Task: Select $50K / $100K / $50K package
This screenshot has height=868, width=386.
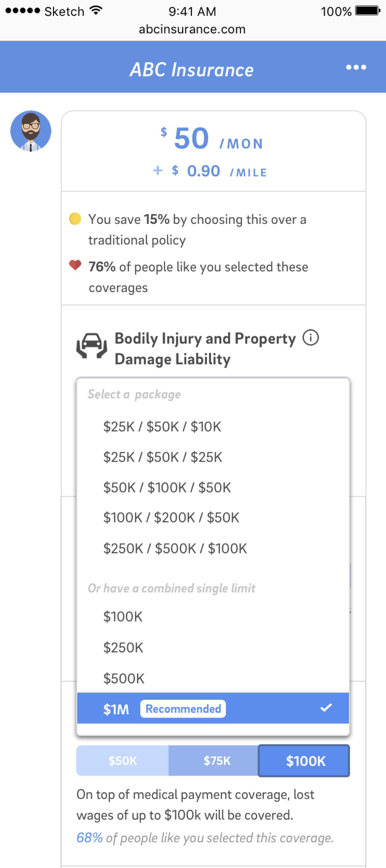Action: tap(213, 488)
